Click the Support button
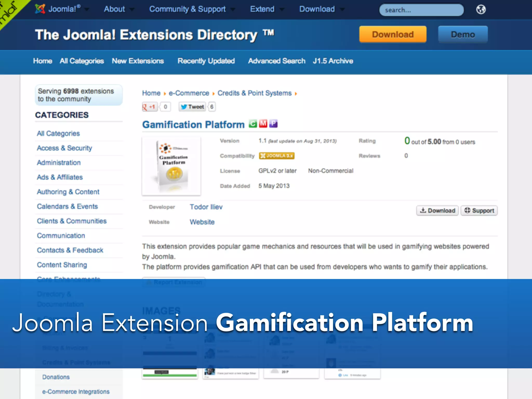The height and width of the screenshot is (399, 532). tap(479, 210)
